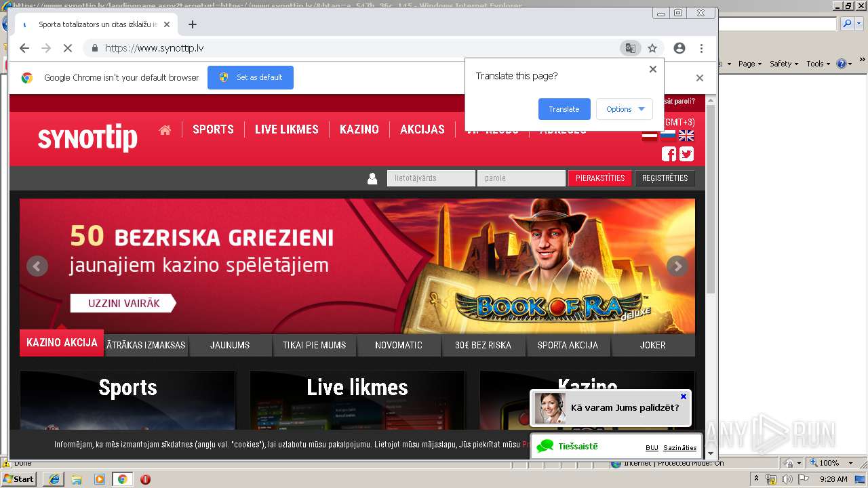Click the lietotājvārds username field
Screen dimensions: 868x488
(431, 178)
